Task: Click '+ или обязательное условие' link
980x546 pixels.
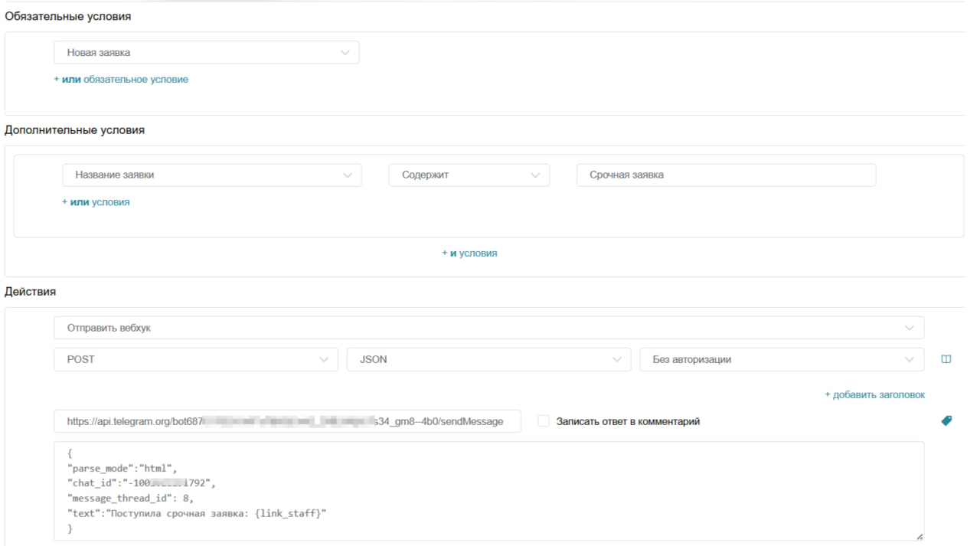Action: (121, 79)
